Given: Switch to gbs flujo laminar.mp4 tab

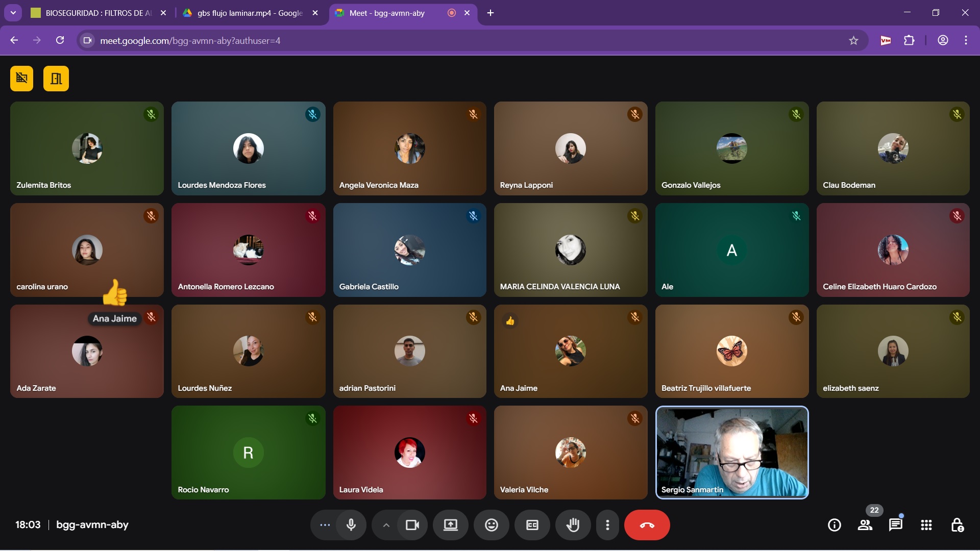Looking at the screenshot, I should click(249, 13).
